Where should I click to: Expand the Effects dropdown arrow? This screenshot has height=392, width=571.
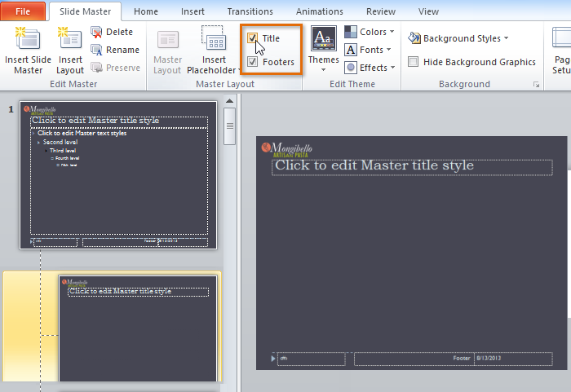tap(392, 68)
